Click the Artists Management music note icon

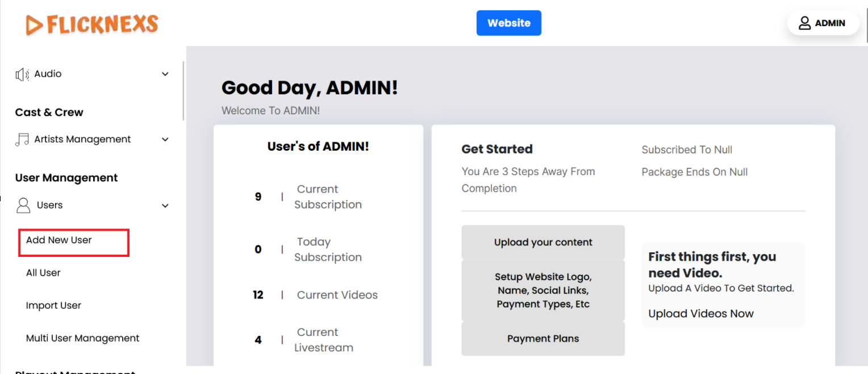[x=22, y=140]
